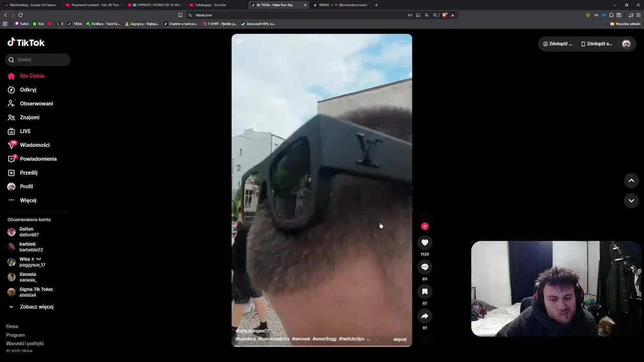Click the #bandura hashtag

point(246,339)
